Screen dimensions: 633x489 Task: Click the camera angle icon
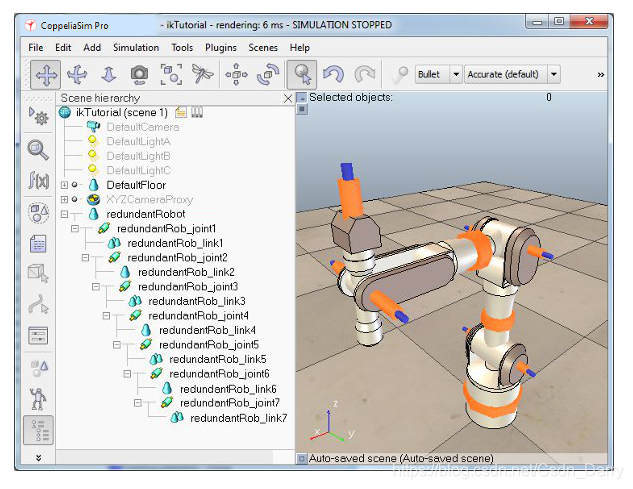pyautogui.click(x=139, y=75)
